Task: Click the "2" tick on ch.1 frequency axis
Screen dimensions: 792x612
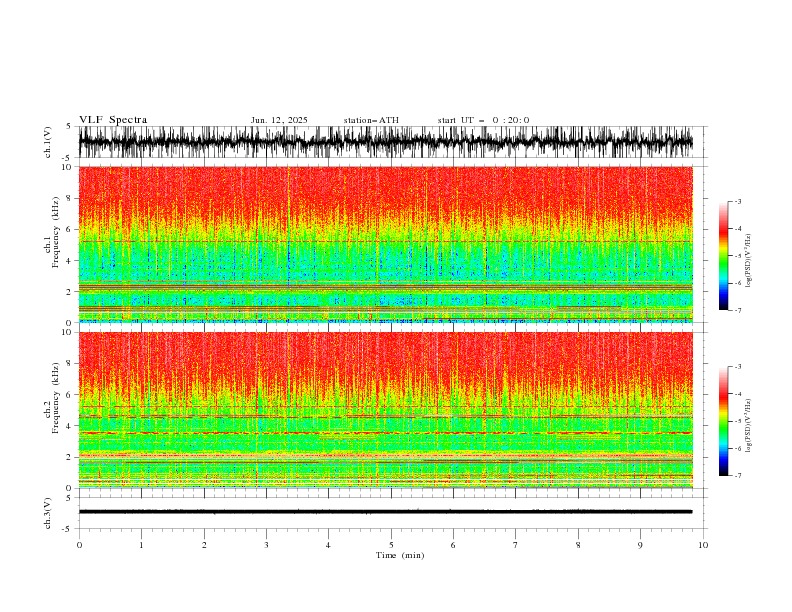Action: [71, 291]
